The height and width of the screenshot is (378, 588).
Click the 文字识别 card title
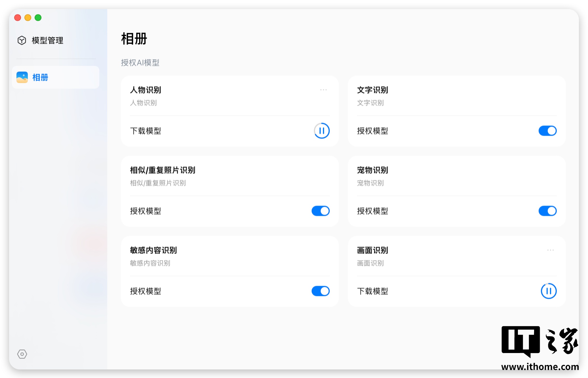(x=373, y=90)
